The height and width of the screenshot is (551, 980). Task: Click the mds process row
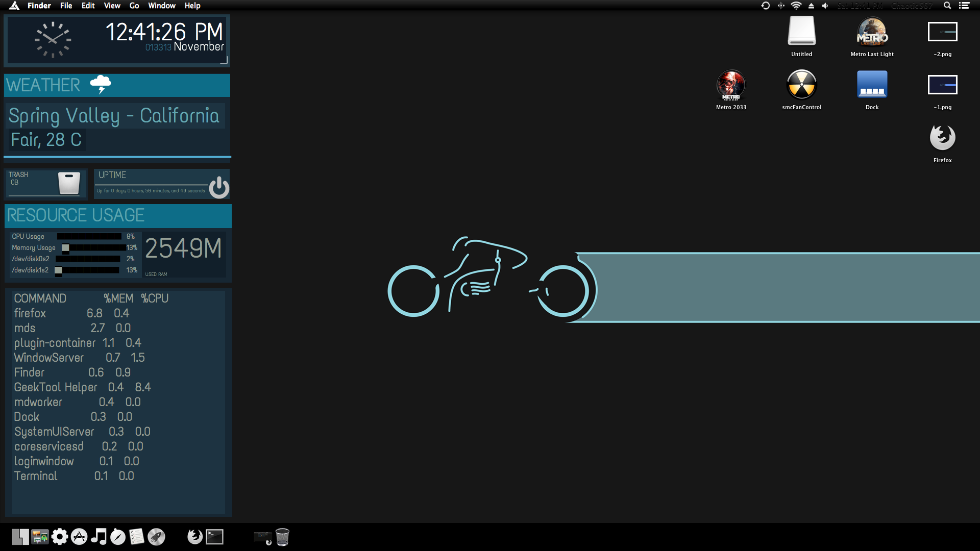pyautogui.click(x=72, y=328)
